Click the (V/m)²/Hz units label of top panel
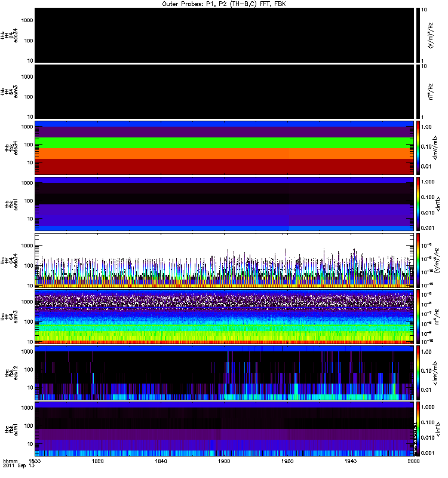Image resolution: width=448 pixels, height=478 pixels. pyautogui.click(x=432, y=35)
